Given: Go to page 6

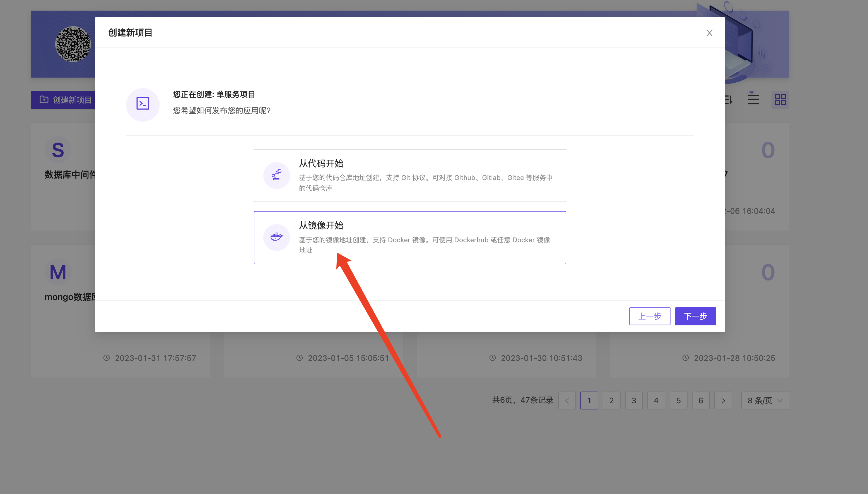Looking at the screenshot, I should click(x=700, y=401).
